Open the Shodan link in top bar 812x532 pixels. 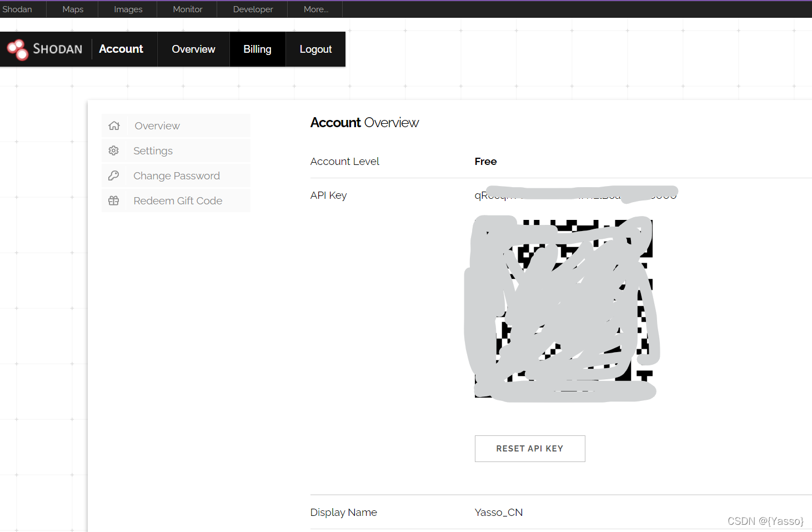pyautogui.click(x=17, y=9)
